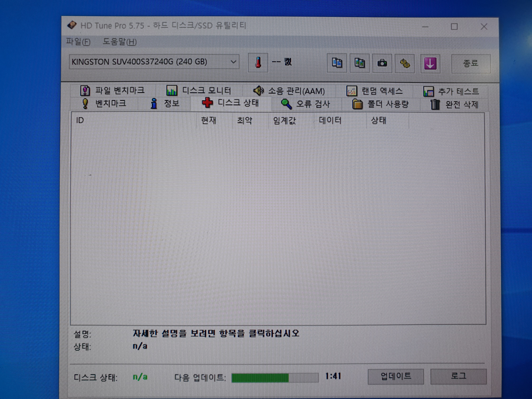
Task: Open the 파일(F) menu
Action: (x=78, y=42)
